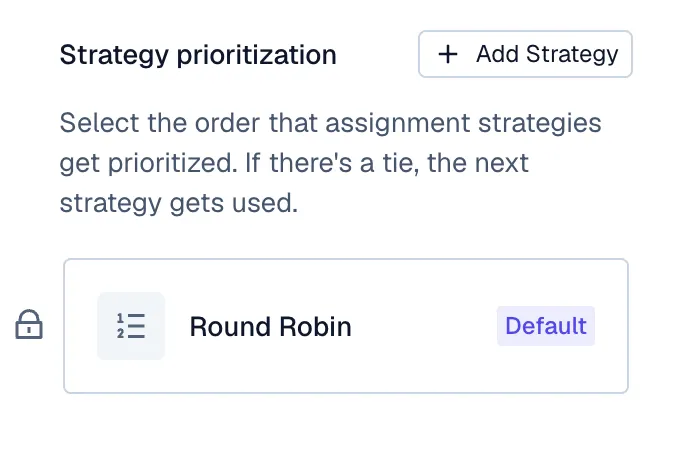The height and width of the screenshot is (460, 692).
Task: Click the description line starting with Select the order
Action: click(x=330, y=124)
